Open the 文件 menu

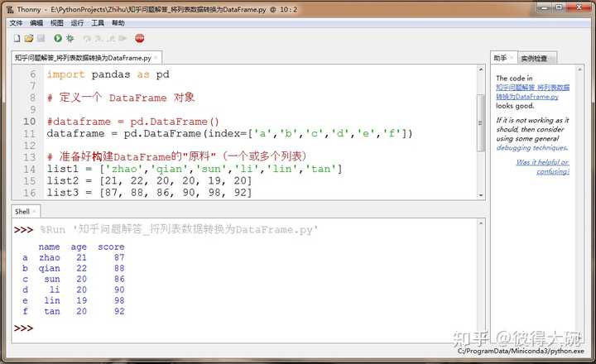[x=16, y=23]
